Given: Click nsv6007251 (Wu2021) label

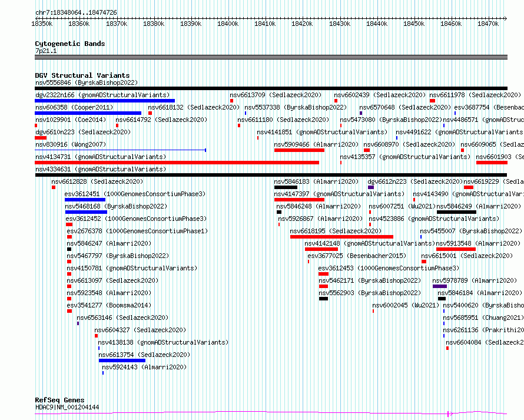Looking at the screenshot, I should 402,206.
